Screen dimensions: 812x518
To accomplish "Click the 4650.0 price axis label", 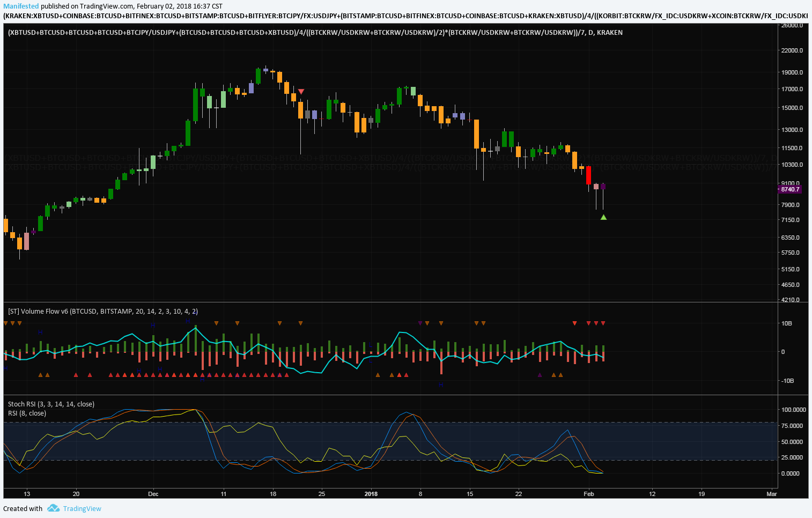I will [791, 285].
